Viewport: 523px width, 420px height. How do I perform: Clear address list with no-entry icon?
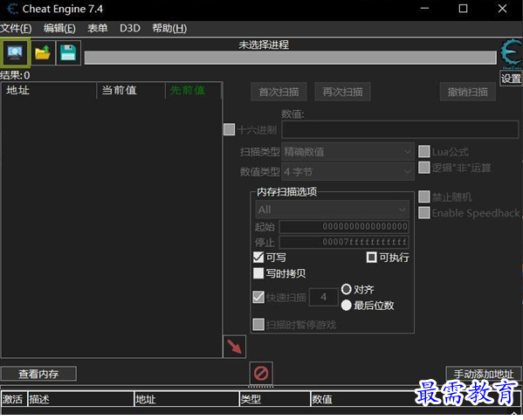pyautogui.click(x=261, y=374)
